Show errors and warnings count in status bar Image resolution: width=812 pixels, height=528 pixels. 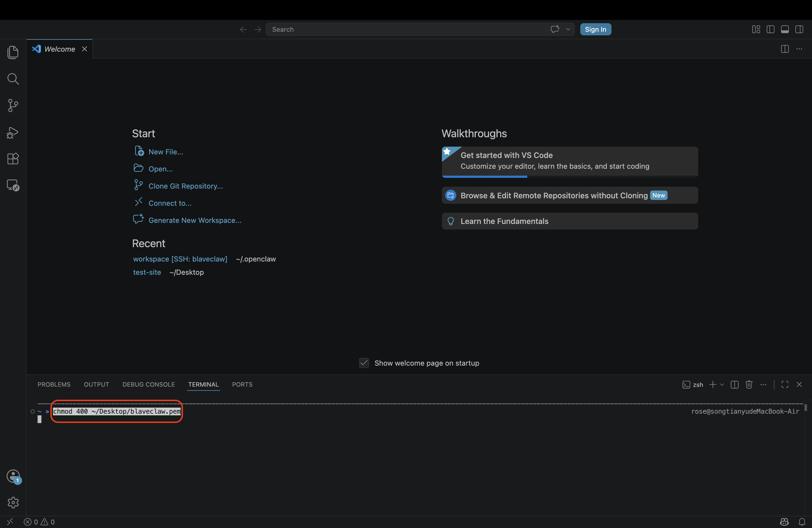click(x=39, y=522)
